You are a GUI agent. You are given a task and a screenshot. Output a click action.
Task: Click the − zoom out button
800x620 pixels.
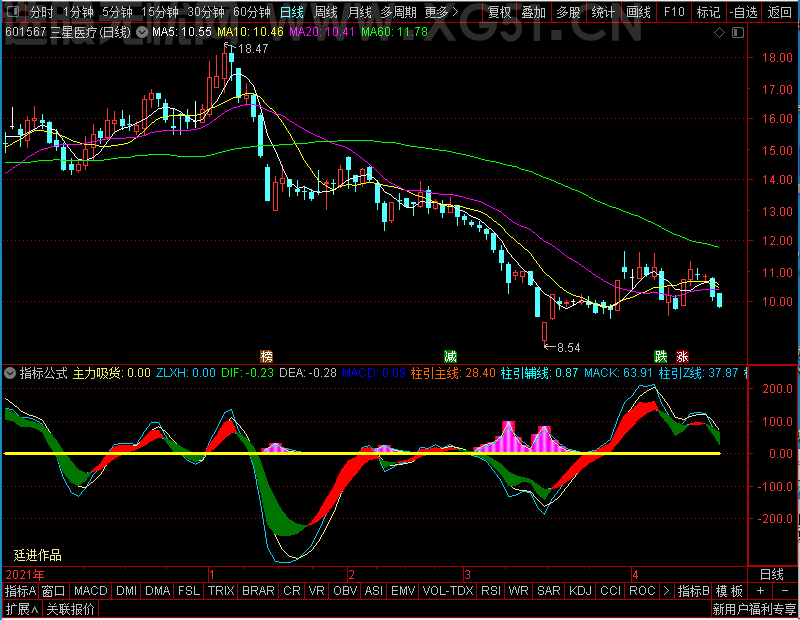point(785,591)
